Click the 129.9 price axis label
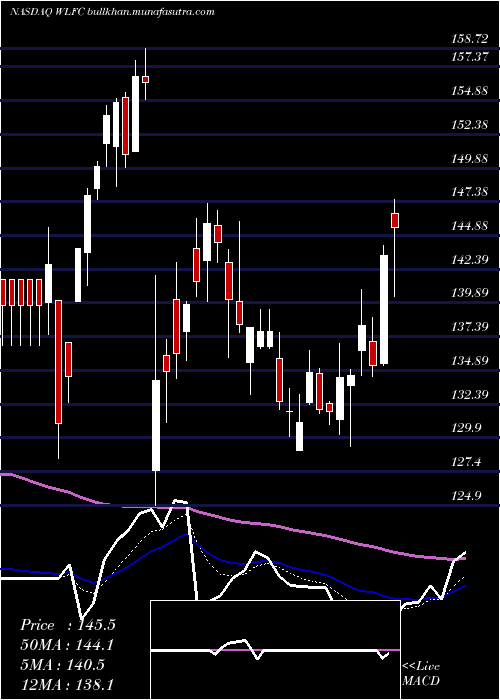The width and height of the screenshot is (500, 700). [466, 428]
